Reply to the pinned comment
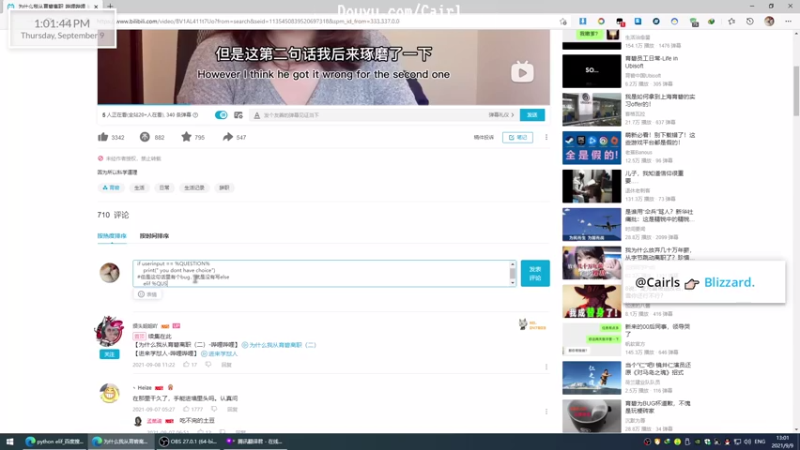Screen dimensions: 800x450 coord(226,365)
